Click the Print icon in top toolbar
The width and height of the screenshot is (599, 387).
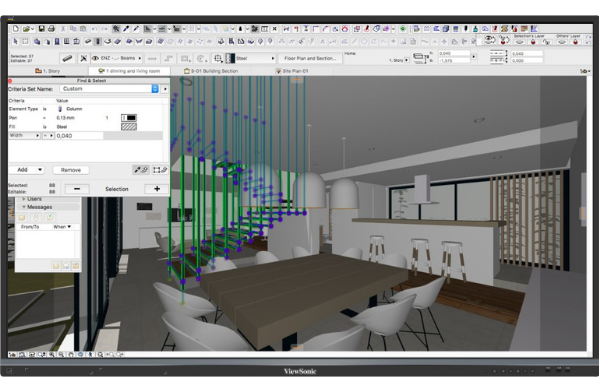51,29
